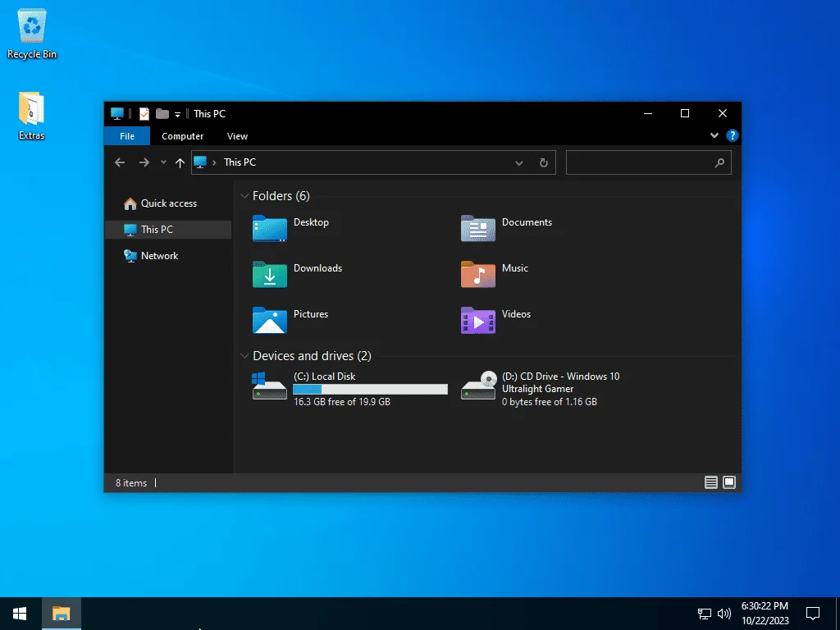Open the Computer ribbon tab
The image size is (840, 630).
point(183,136)
